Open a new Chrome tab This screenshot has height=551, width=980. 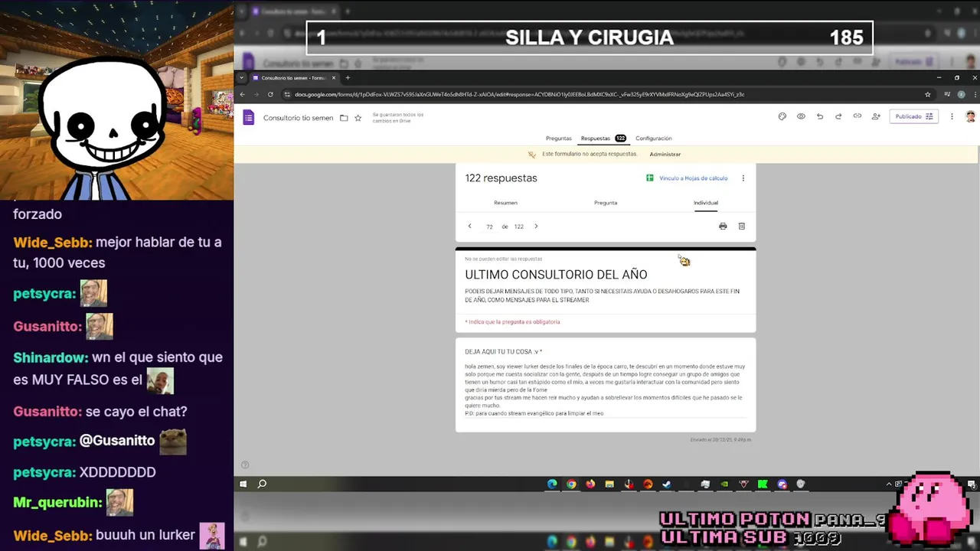[348, 77]
